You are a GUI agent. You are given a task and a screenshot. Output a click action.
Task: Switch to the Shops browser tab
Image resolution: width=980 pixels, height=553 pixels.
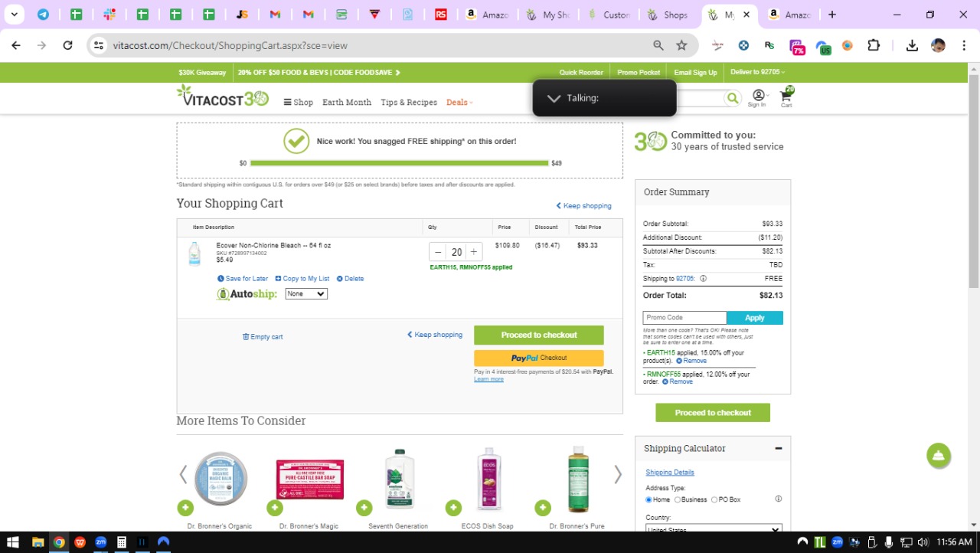(669, 15)
